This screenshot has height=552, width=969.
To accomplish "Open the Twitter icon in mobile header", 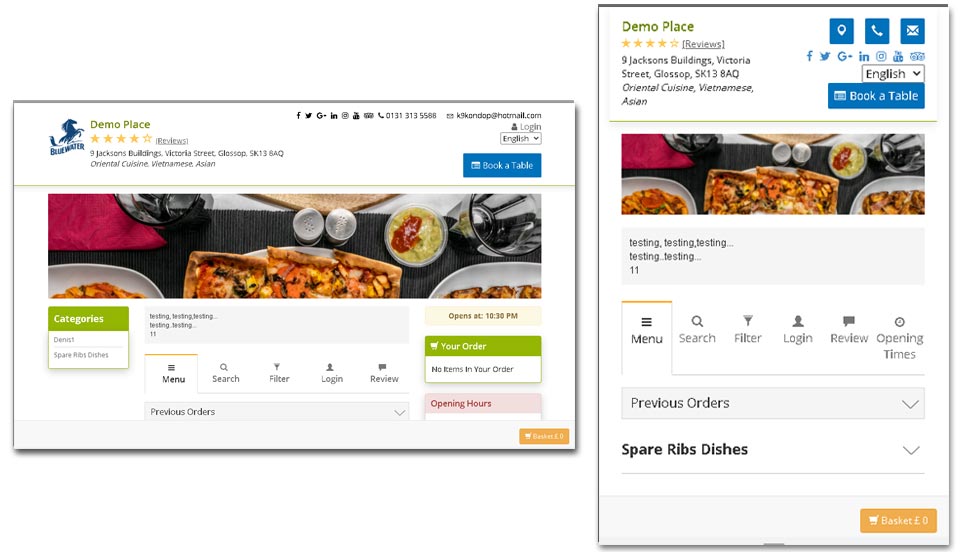I will point(825,56).
